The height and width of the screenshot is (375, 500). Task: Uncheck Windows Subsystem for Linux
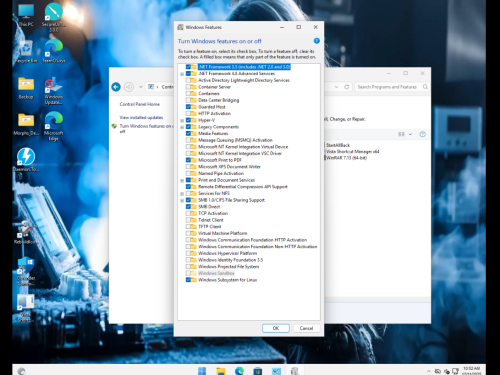pyautogui.click(x=188, y=280)
